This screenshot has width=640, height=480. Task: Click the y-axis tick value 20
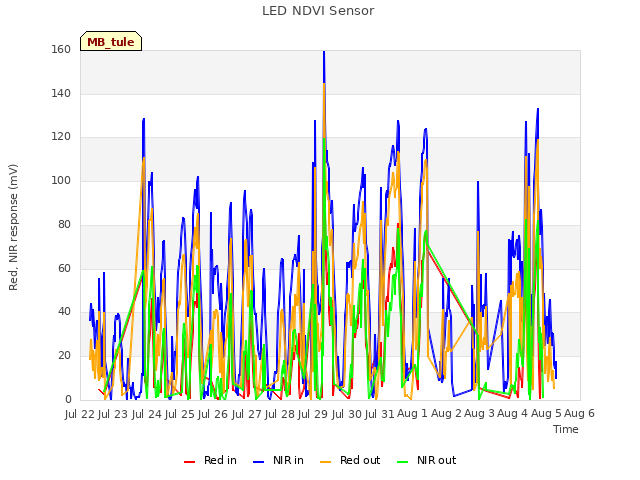tap(64, 356)
